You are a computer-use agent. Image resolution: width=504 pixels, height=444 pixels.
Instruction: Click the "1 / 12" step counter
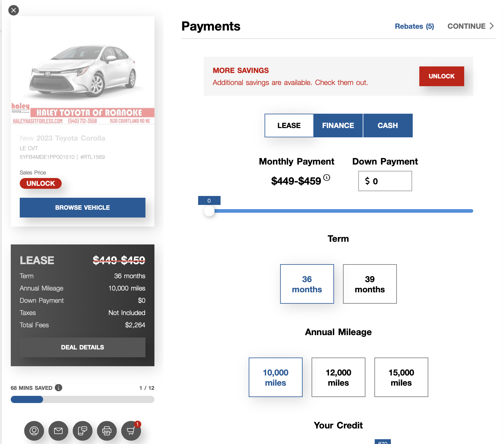click(x=147, y=388)
